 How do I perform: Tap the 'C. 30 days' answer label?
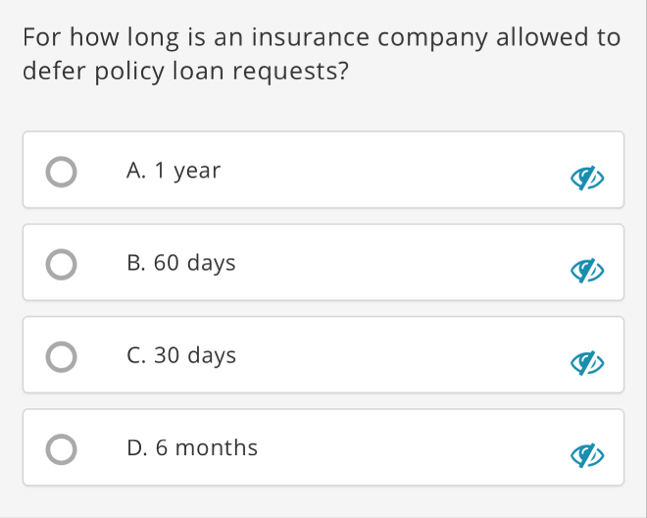(x=181, y=356)
